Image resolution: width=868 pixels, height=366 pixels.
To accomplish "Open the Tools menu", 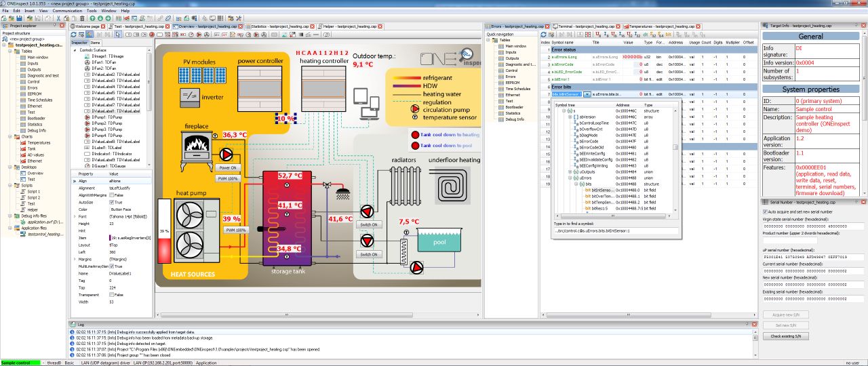I will [92, 11].
